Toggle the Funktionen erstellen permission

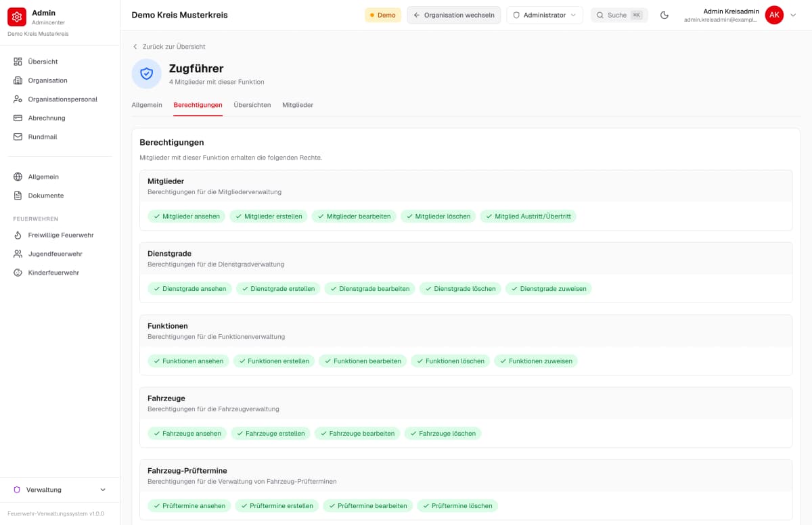(x=274, y=361)
